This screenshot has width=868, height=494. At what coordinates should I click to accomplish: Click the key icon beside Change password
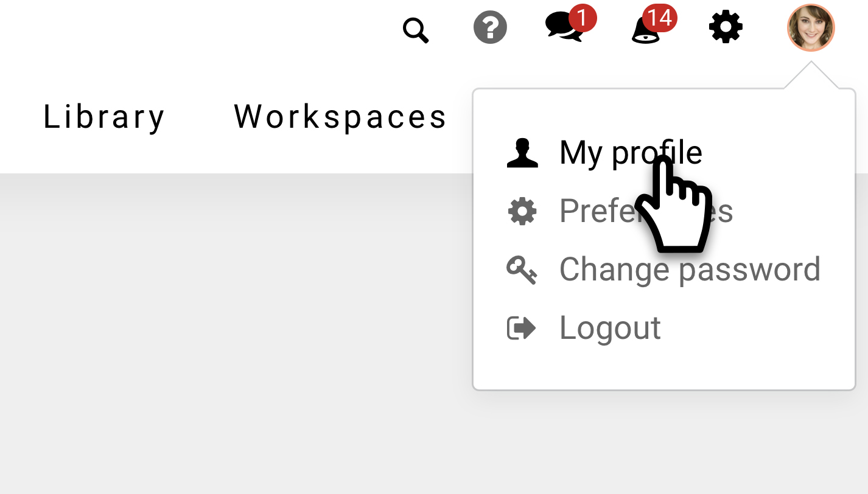click(522, 270)
